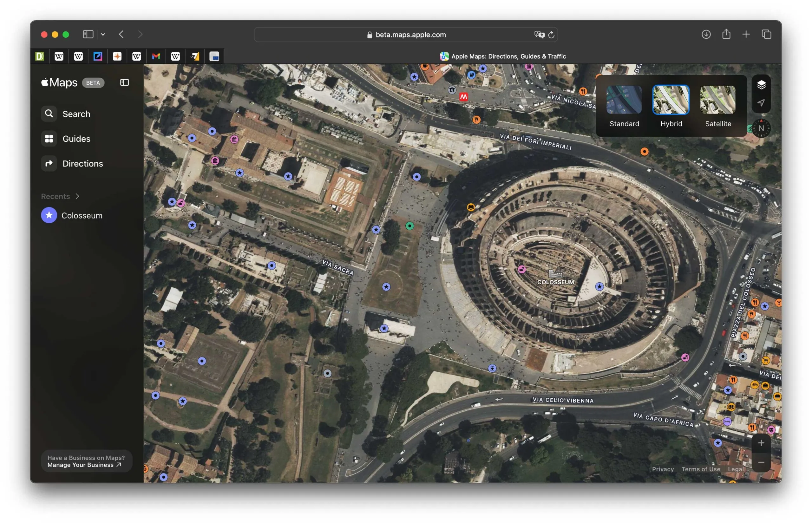812x523 pixels.
Task: Click the zoom in control
Action: coord(761,442)
